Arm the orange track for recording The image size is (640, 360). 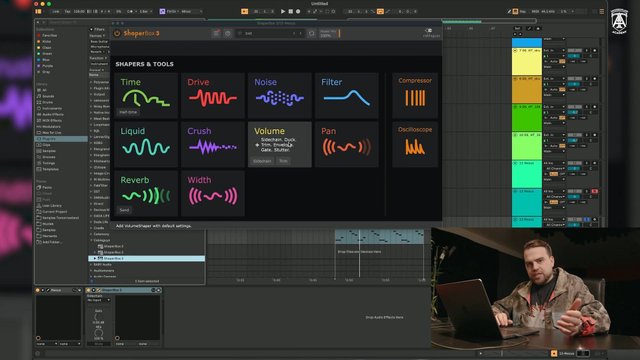(595, 79)
